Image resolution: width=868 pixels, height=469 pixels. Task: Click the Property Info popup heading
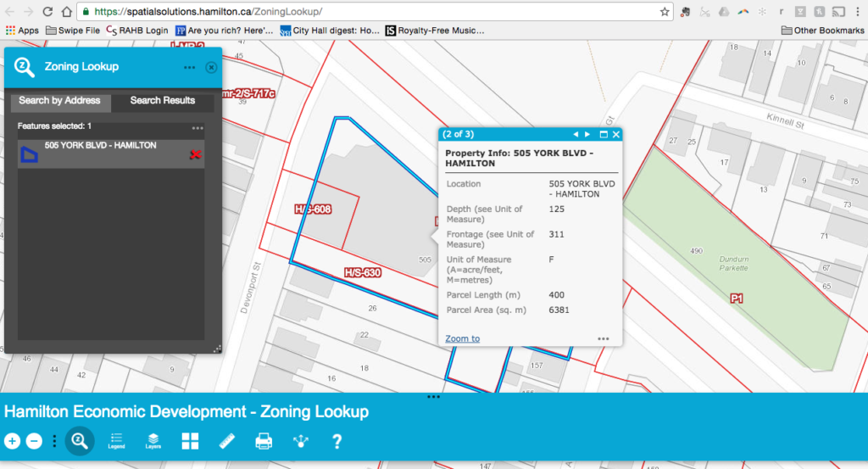tap(520, 159)
